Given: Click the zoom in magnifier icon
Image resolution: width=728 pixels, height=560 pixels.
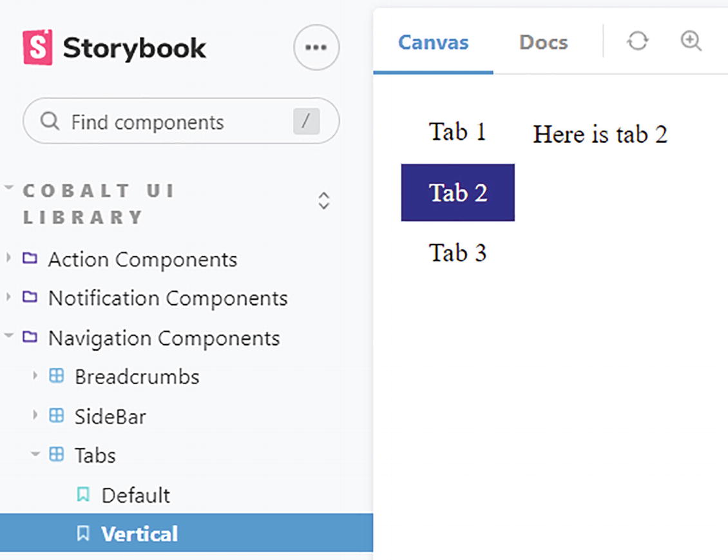Looking at the screenshot, I should (x=691, y=42).
